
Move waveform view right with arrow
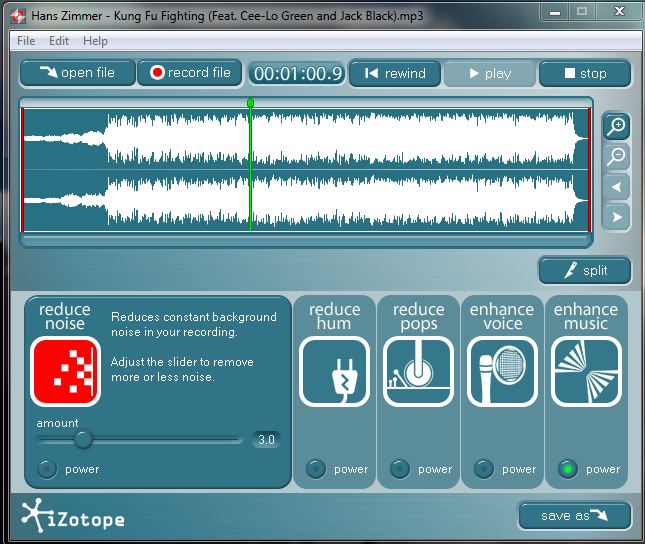pyautogui.click(x=617, y=217)
